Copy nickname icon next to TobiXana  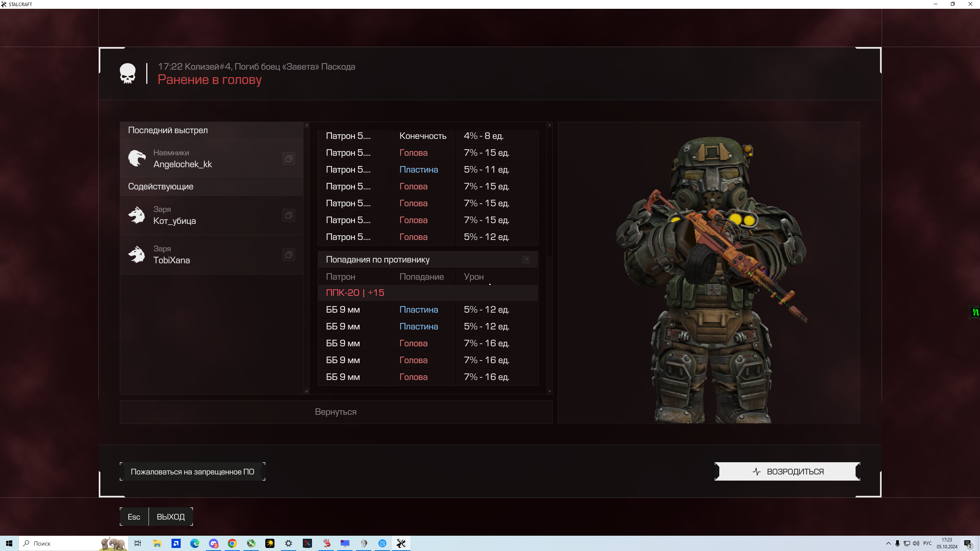tap(289, 254)
